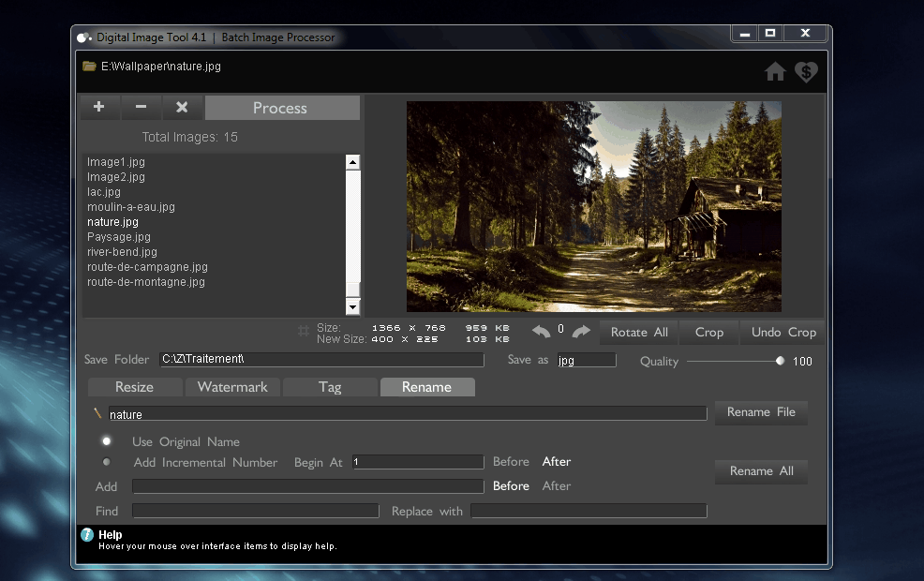The image size is (924, 581).
Task: Select the Use Original Name radio button
Action: pos(107,440)
